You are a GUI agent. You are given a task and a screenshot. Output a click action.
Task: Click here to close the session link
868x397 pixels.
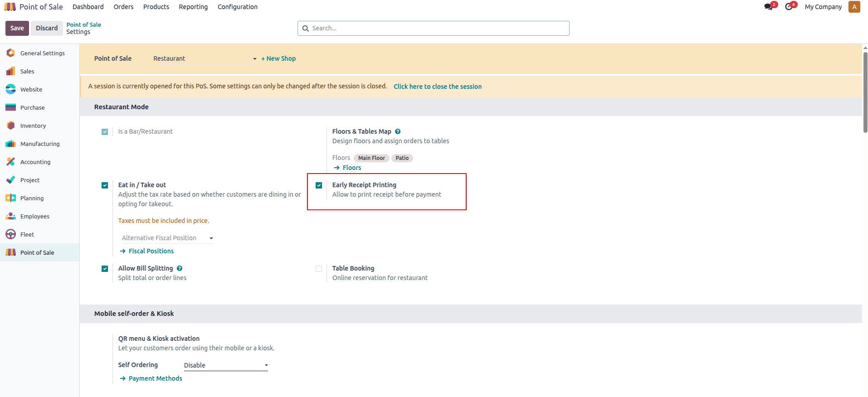[438, 87]
